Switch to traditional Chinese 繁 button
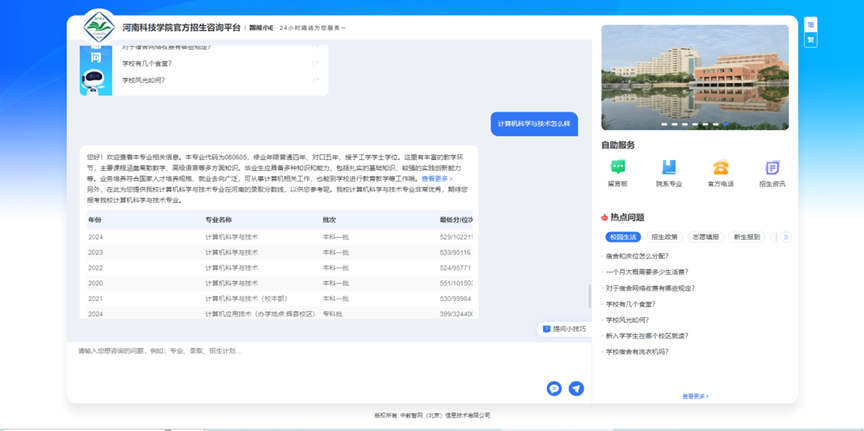This screenshot has height=431, width=864. pos(811,40)
